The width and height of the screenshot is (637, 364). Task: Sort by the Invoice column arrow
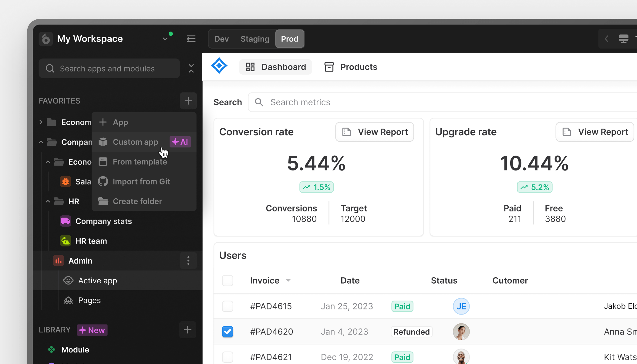click(288, 281)
